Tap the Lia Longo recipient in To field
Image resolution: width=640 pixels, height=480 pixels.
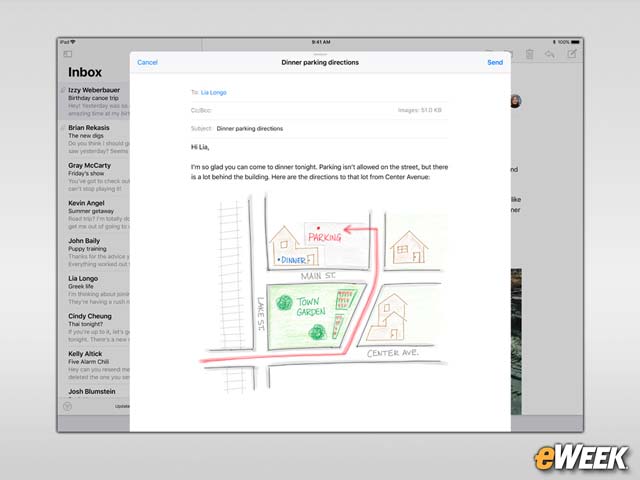[x=213, y=93]
